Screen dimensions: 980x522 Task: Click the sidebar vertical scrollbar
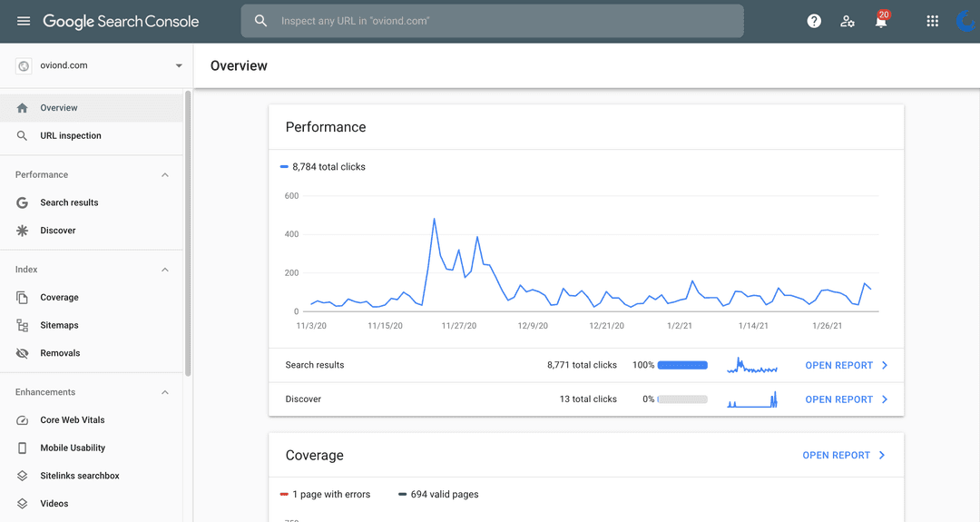(188, 233)
